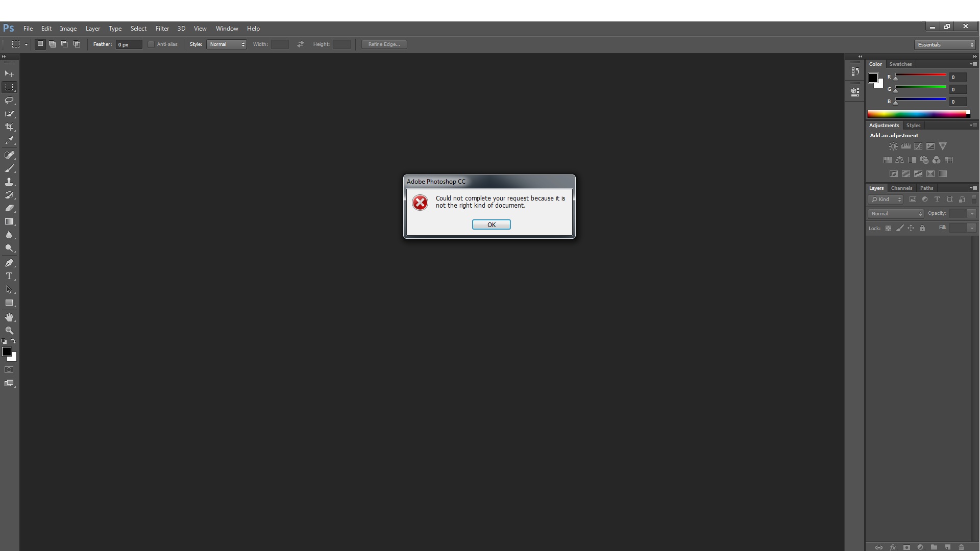
Task: Open the Layer menu
Action: pyautogui.click(x=93, y=29)
